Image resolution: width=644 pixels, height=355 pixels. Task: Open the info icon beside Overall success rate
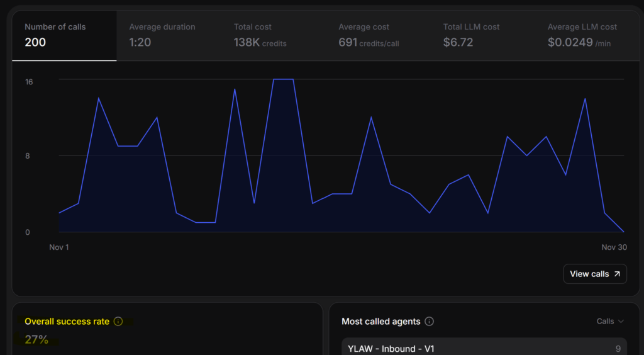point(118,322)
